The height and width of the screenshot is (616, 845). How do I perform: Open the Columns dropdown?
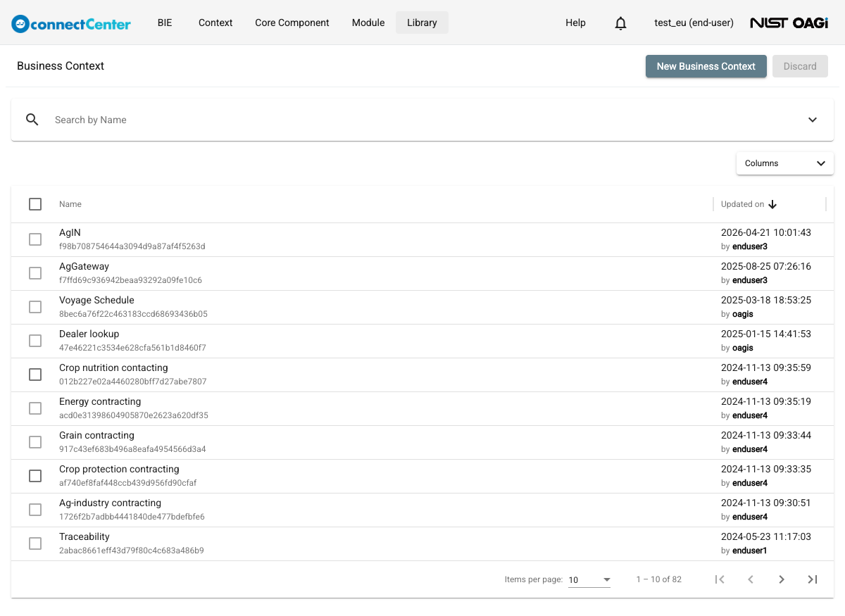pyautogui.click(x=785, y=163)
